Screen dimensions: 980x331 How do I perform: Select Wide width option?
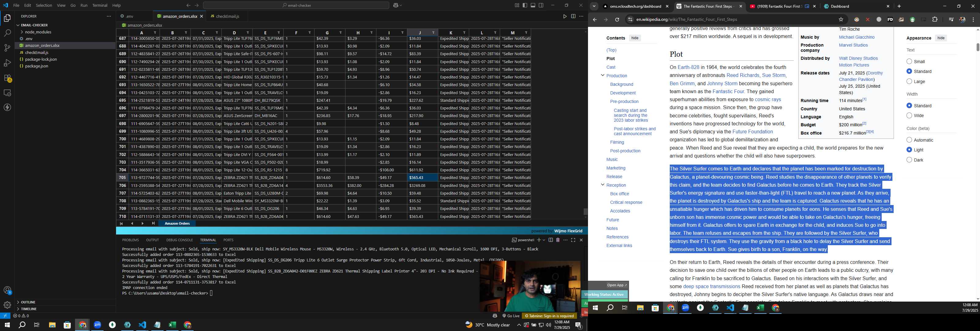point(909,116)
